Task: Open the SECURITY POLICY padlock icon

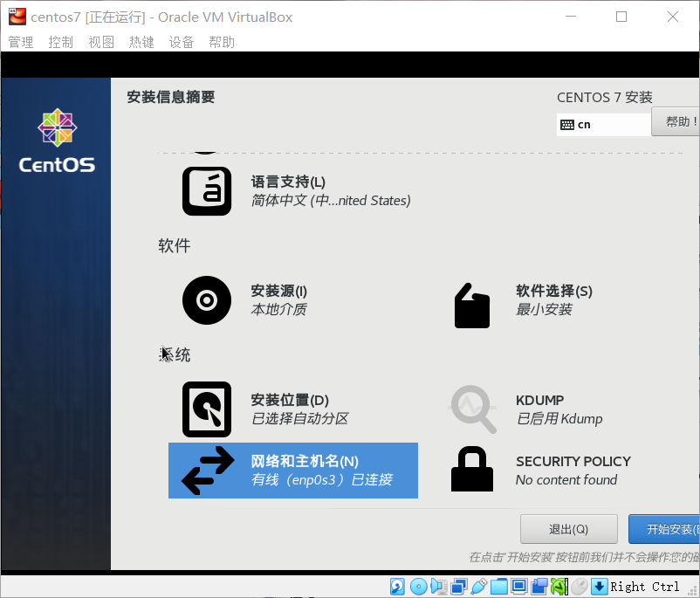Action: (x=472, y=469)
